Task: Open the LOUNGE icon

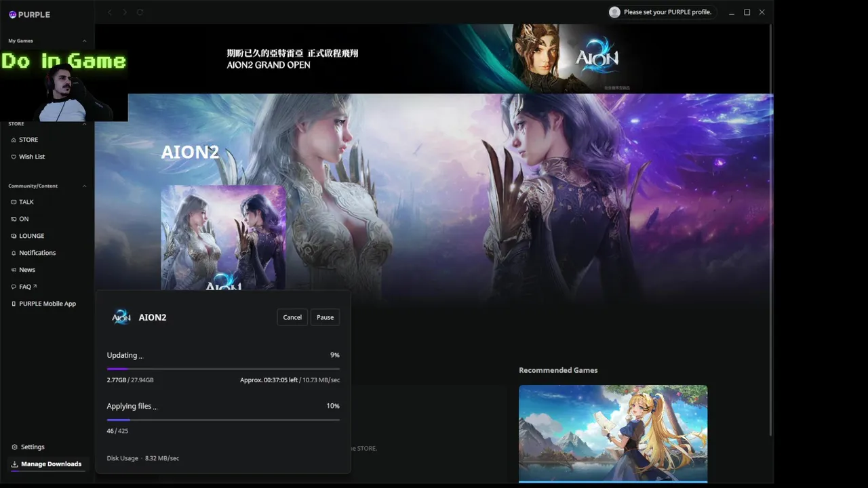Action: coord(14,236)
